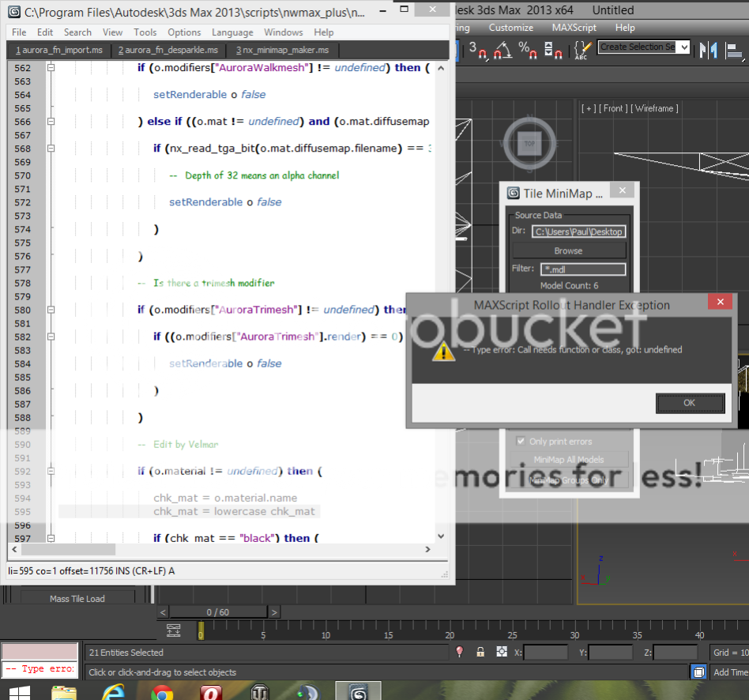Click the Mirror tool icon
This screenshot has width=749, height=700.
(x=709, y=50)
